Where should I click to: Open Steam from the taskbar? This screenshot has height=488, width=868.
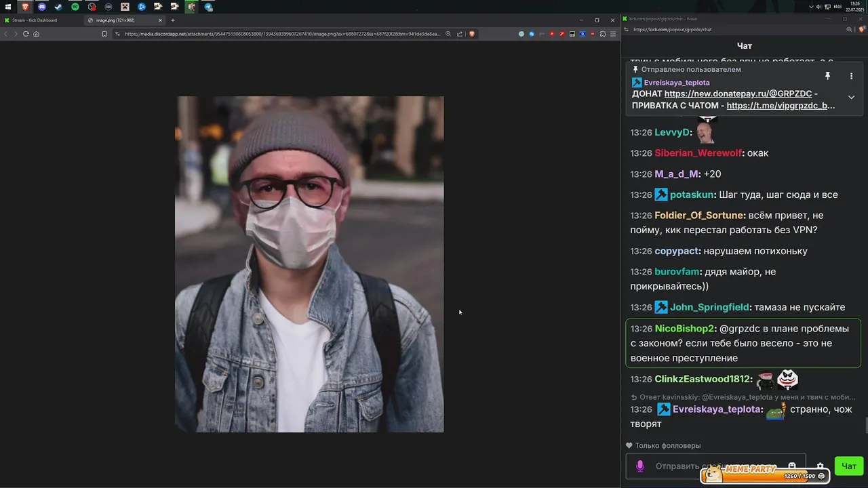(x=58, y=7)
